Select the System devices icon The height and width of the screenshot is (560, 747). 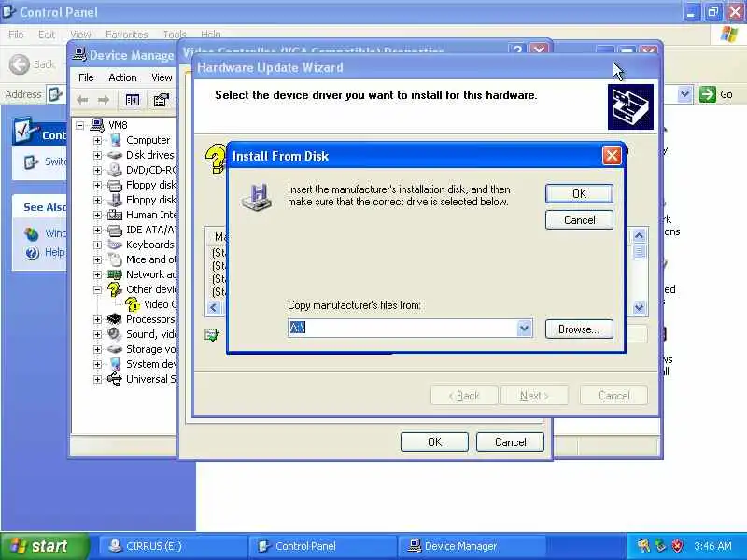115,364
